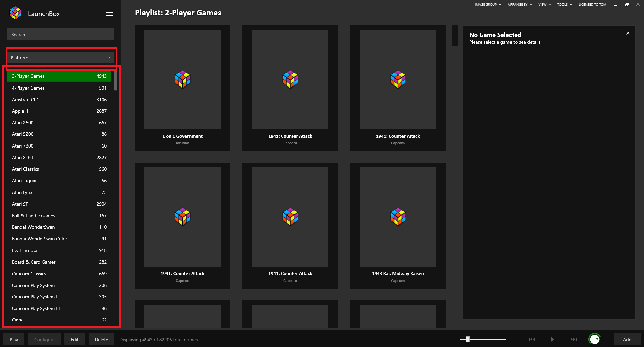Adjust the image size slider handle
This screenshot has width=644, height=347.
pyautogui.click(x=468, y=339)
